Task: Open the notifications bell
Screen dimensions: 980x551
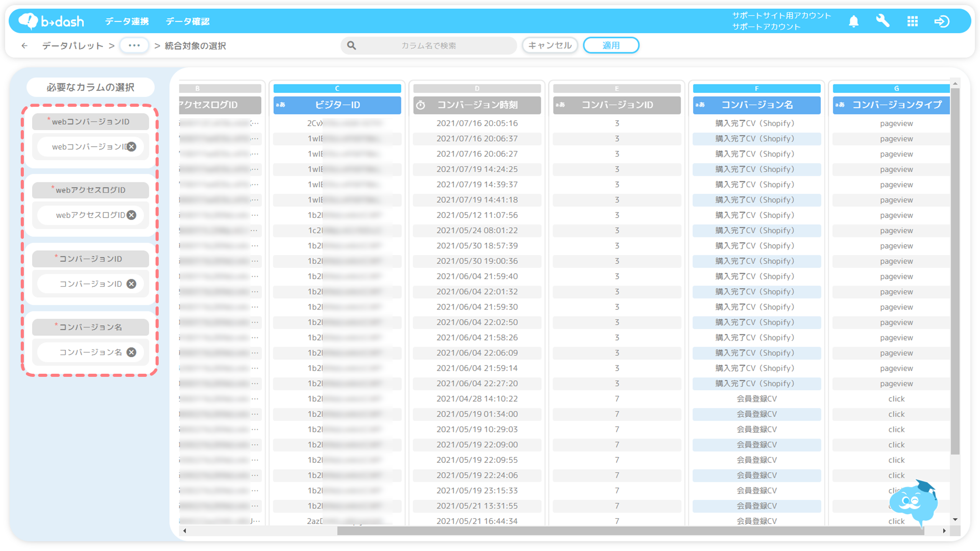Action: tap(853, 21)
